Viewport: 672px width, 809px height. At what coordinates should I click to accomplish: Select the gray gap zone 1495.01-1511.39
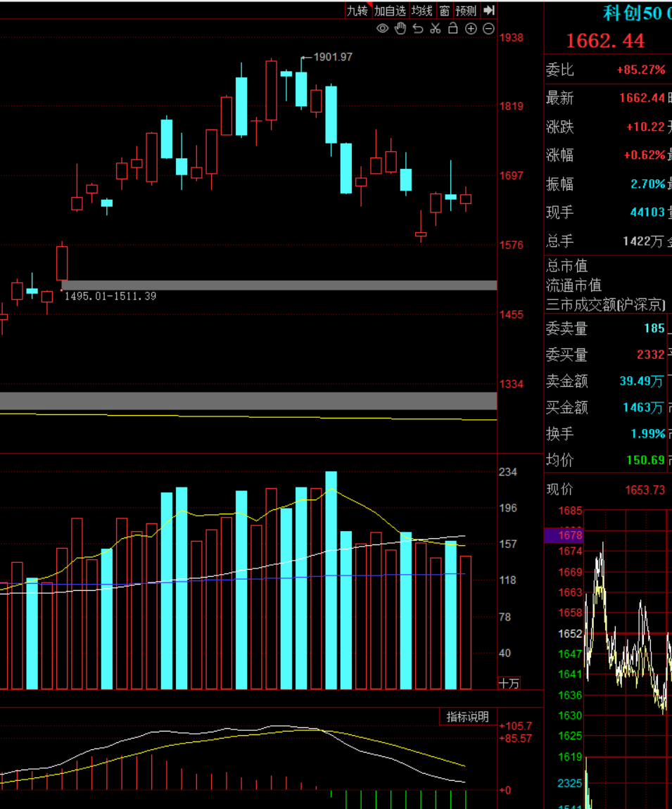279,285
